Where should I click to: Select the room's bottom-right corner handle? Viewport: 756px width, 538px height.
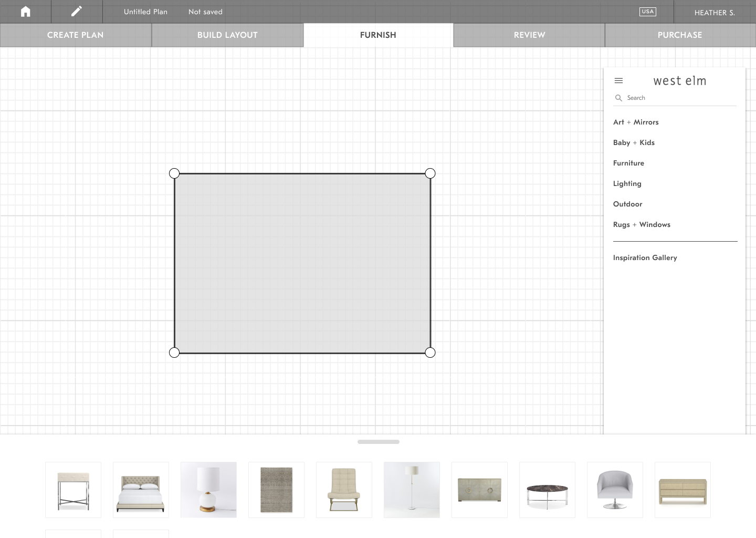pyautogui.click(x=430, y=353)
